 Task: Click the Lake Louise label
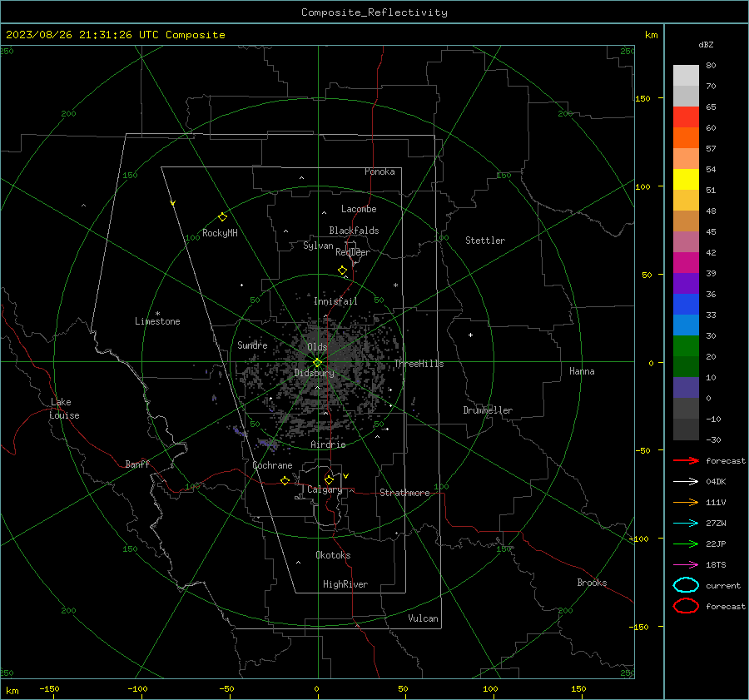coord(64,409)
